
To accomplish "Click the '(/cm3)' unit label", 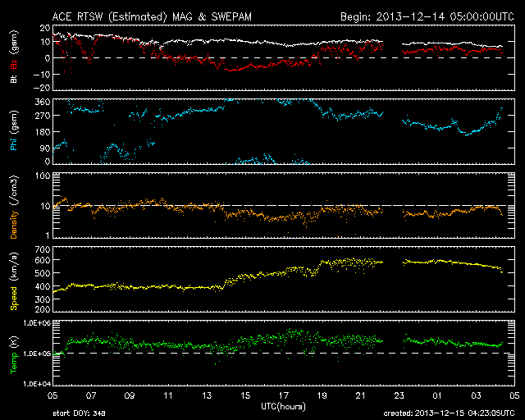I will (x=14, y=190).
